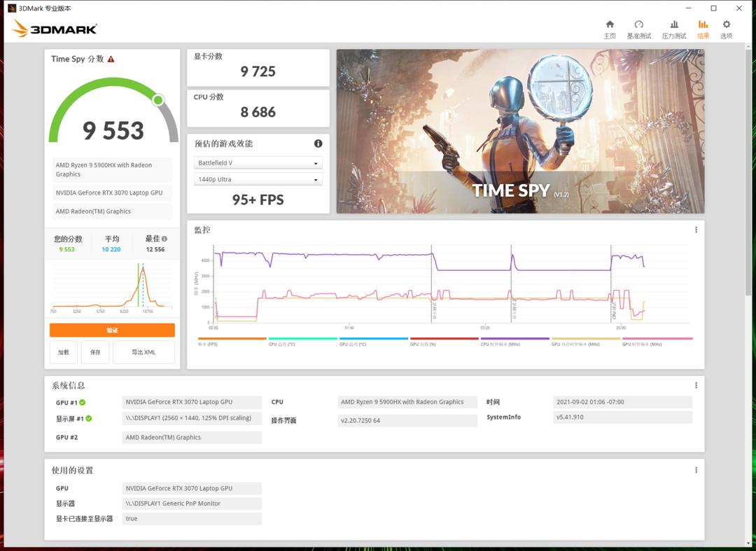Screen dimensions: 756x551
Task: Click the info icon beside 预估的游戏效能
Action: (x=318, y=143)
